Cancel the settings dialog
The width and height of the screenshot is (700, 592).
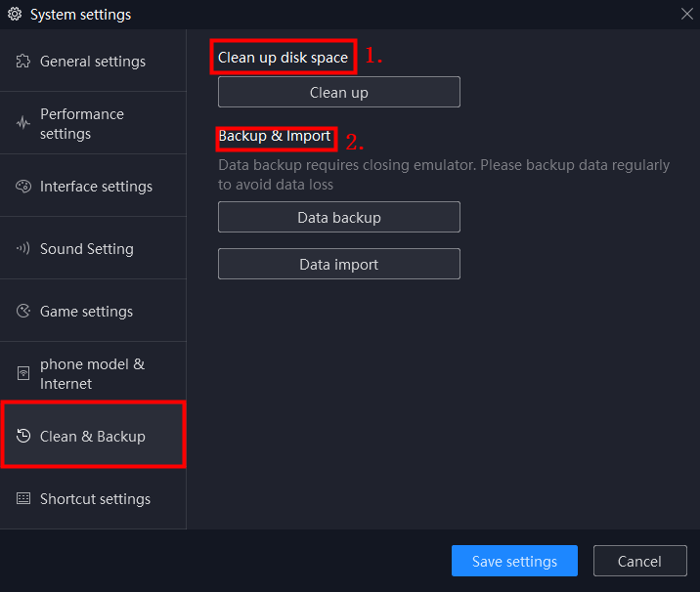coord(639,561)
